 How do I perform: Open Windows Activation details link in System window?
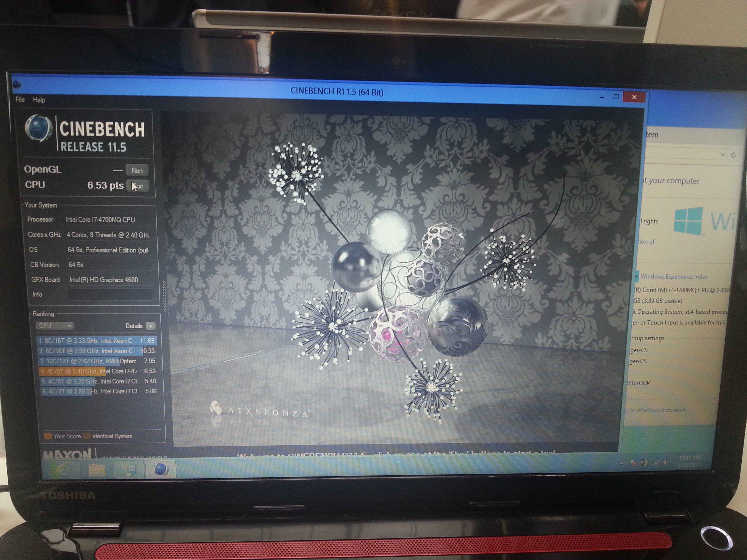tap(655, 410)
